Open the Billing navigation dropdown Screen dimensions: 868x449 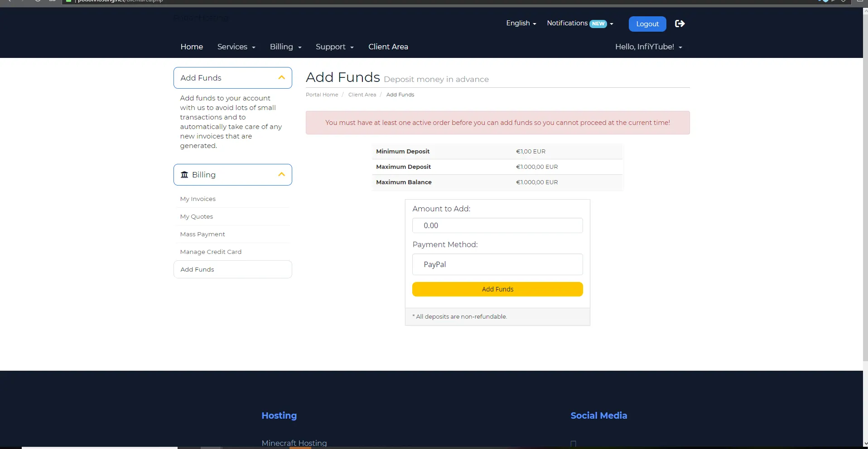285,47
